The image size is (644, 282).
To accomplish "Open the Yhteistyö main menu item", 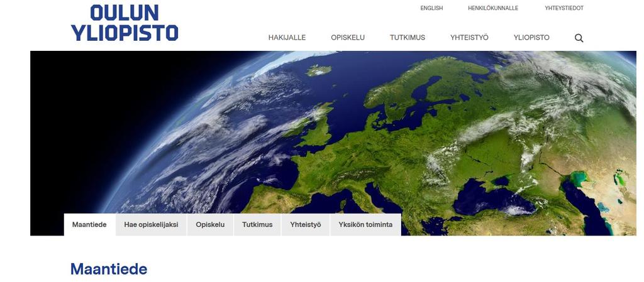I will click(x=469, y=38).
